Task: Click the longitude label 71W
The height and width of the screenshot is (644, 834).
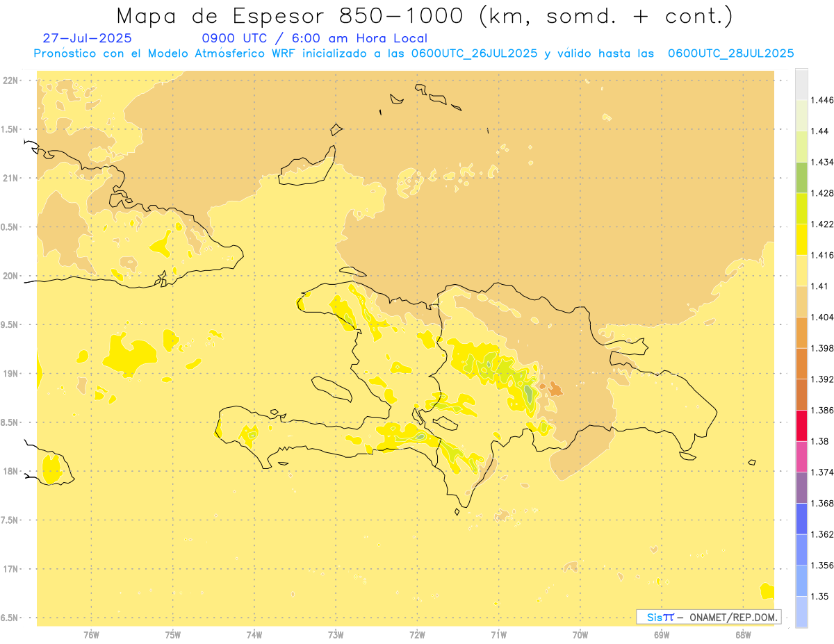Action: (x=498, y=635)
